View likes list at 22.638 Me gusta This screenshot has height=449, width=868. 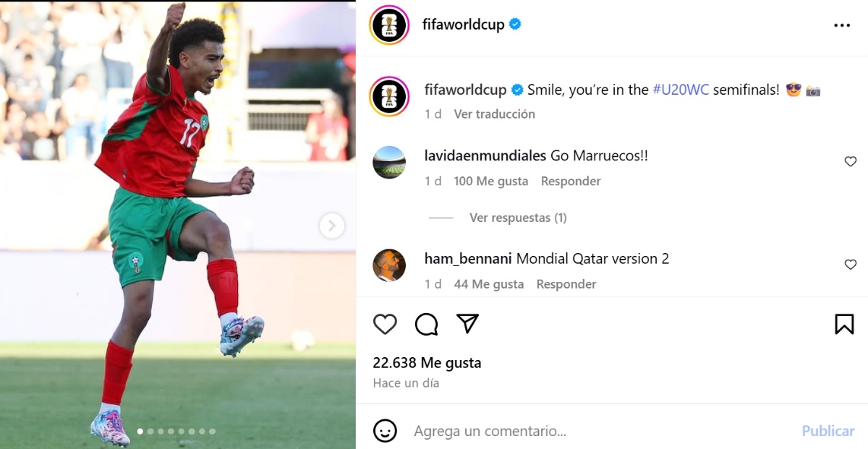427,363
